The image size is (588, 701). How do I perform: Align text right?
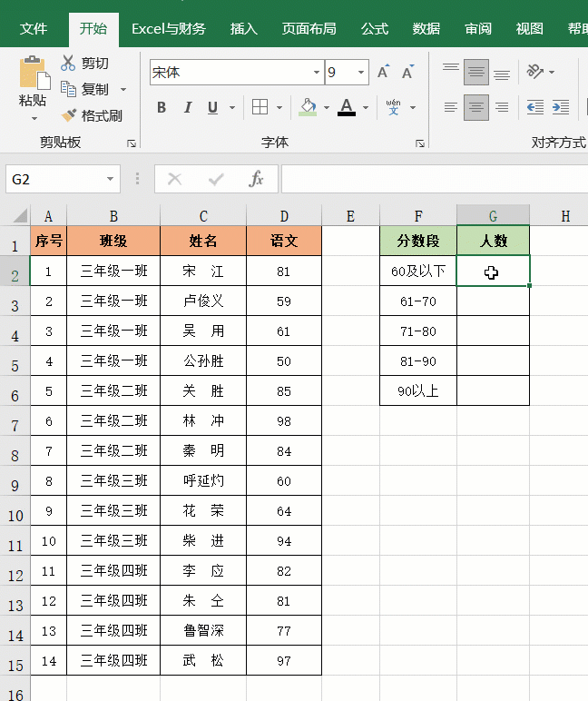(502, 107)
